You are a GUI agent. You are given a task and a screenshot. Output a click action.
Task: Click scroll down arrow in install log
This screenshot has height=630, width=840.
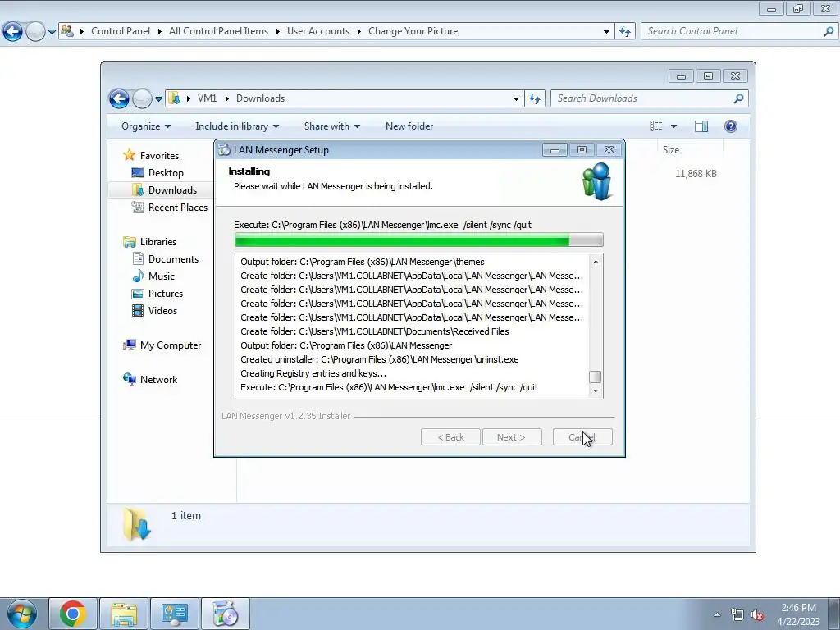(x=596, y=391)
